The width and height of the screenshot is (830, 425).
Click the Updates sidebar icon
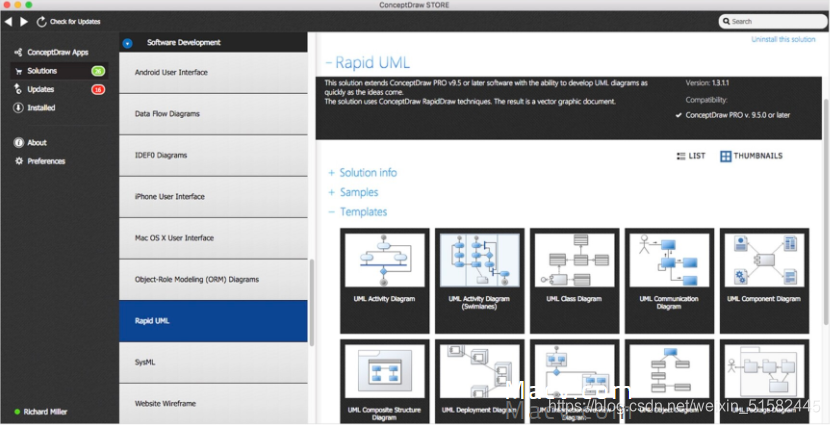[x=19, y=89]
